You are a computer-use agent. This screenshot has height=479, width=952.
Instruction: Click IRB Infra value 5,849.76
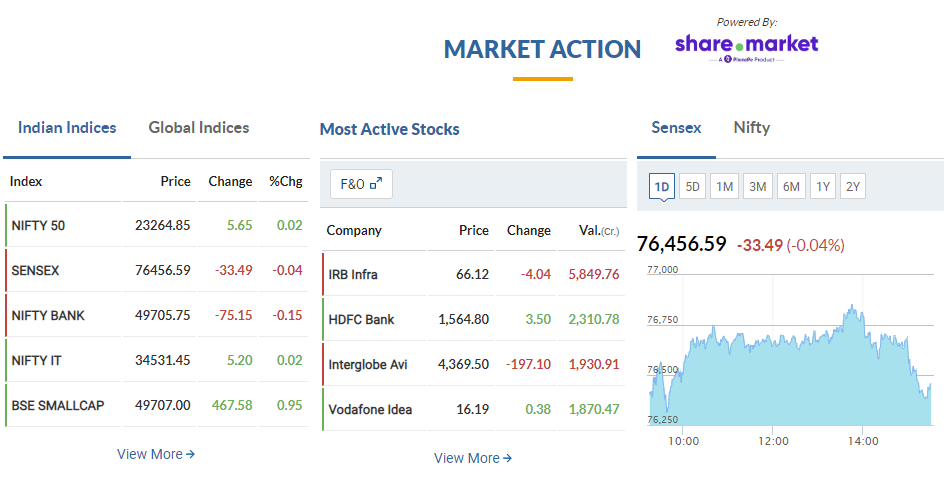point(594,274)
